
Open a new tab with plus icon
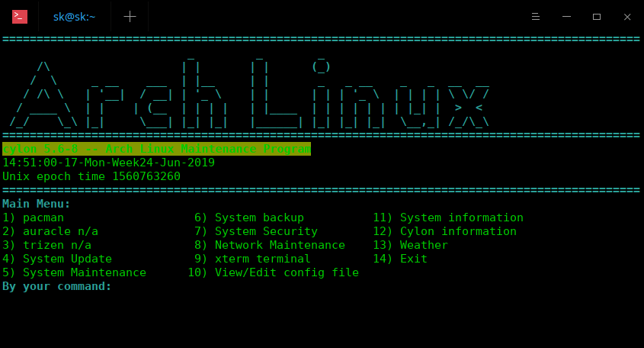tap(130, 17)
